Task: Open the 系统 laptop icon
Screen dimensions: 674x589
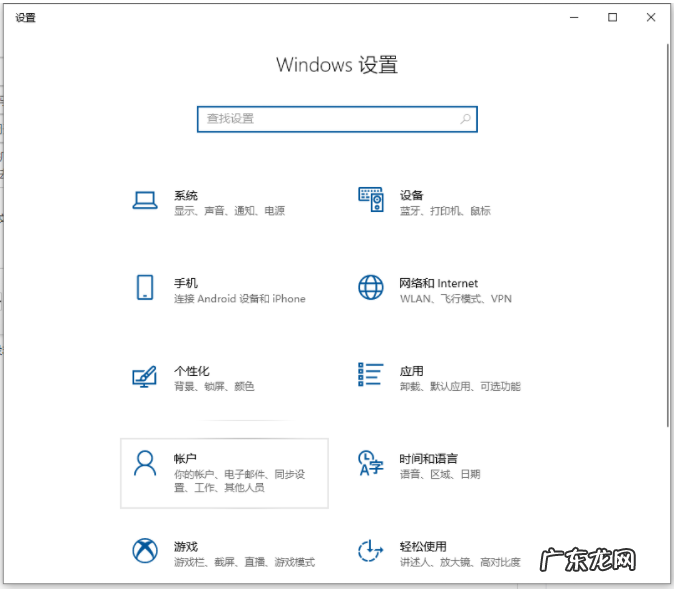Action: coord(145,200)
